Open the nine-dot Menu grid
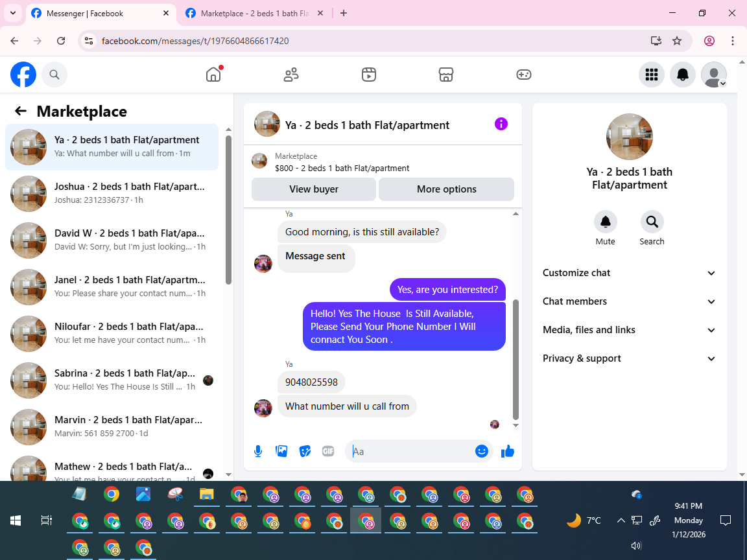The width and height of the screenshot is (747, 560). 651,75
